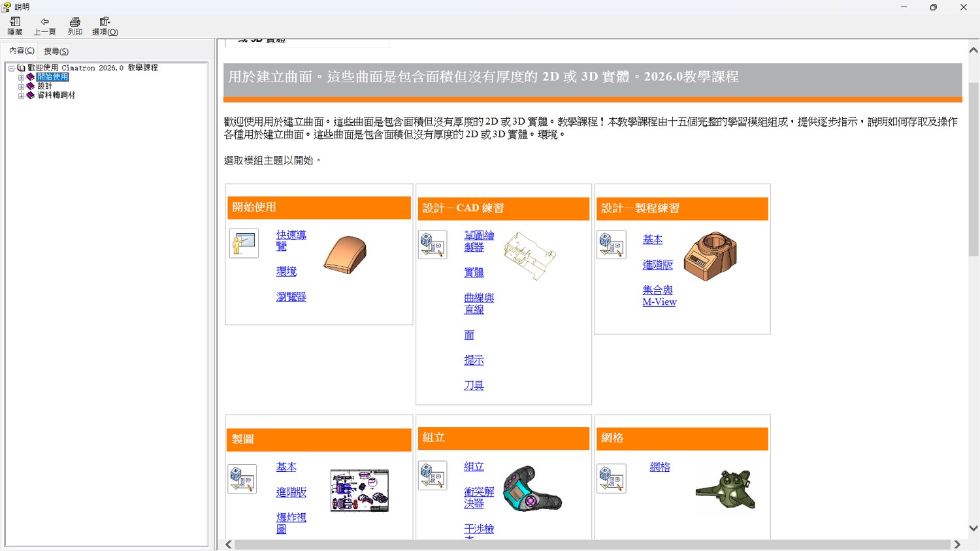Image resolution: width=980 pixels, height=551 pixels.
Task: Click the vertical scrollbar up arrow
Action: tap(973, 50)
